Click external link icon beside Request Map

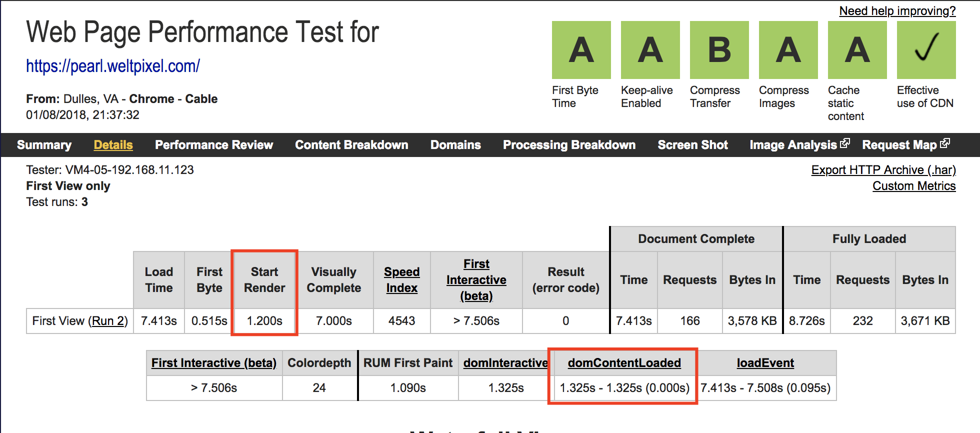pyautogui.click(x=945, y=143)
